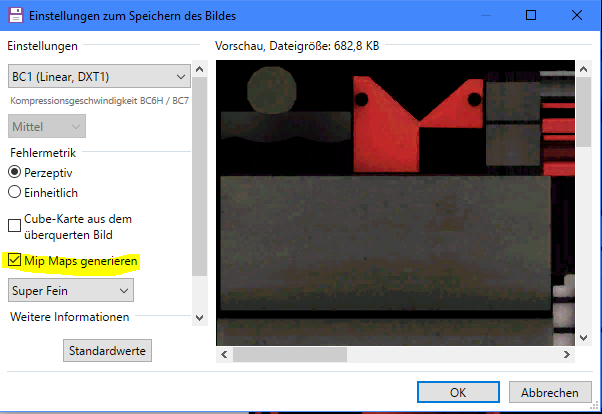Click preview horizontal scrollbar left arrow
Image resolution: width=602 pixels, height=414 pixels.
224,354
